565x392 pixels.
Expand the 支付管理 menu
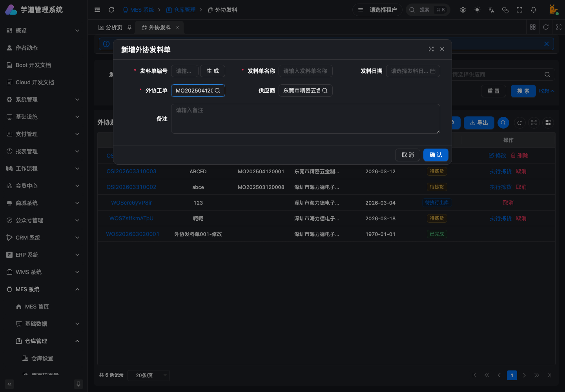click(x=44, y=134)
